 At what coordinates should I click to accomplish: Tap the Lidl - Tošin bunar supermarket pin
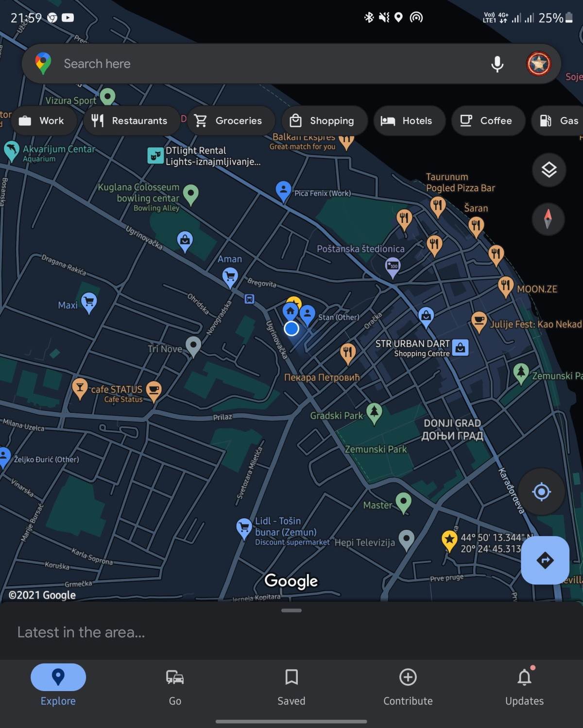point(243,526)
